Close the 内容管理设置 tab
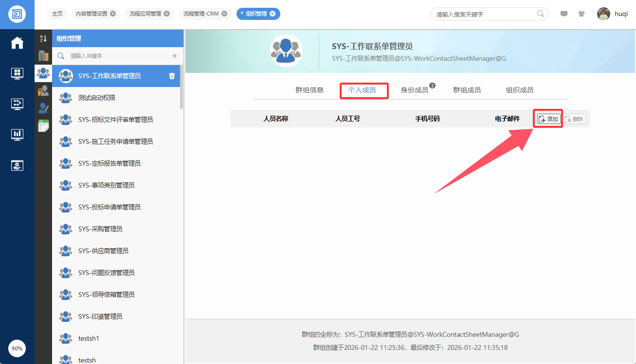Screen dimensions: 636x364 point(113,14)
